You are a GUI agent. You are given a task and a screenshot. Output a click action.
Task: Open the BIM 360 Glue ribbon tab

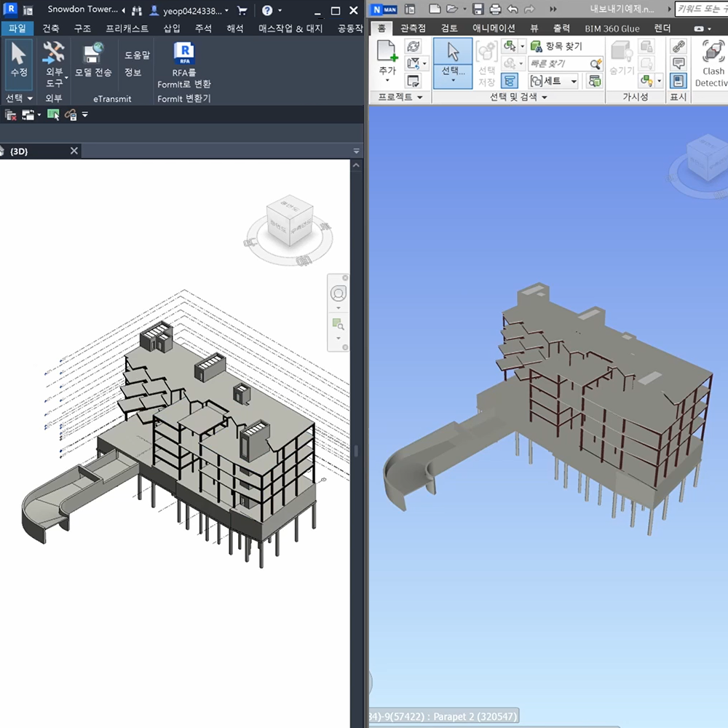612,28
